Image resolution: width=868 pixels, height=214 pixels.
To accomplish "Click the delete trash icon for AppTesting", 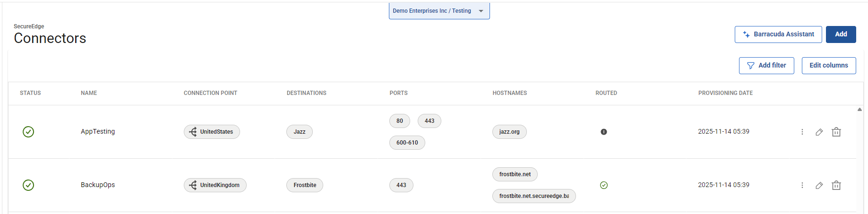I will coord(836,132).
